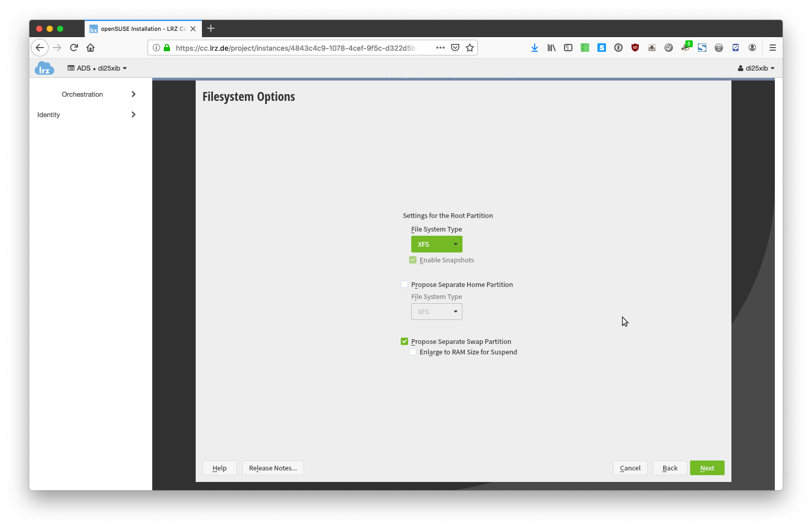Toggle the Firefox sidebar view icon

point(568,48)
